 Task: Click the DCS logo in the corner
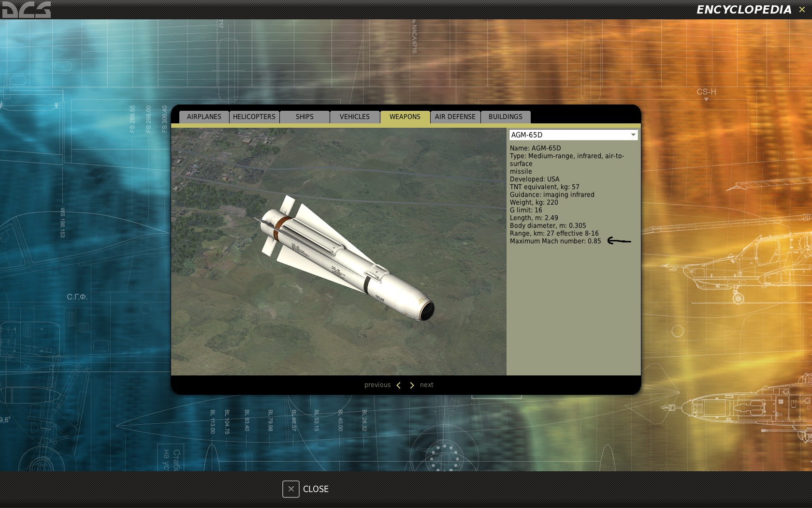(x=26, y=10)
